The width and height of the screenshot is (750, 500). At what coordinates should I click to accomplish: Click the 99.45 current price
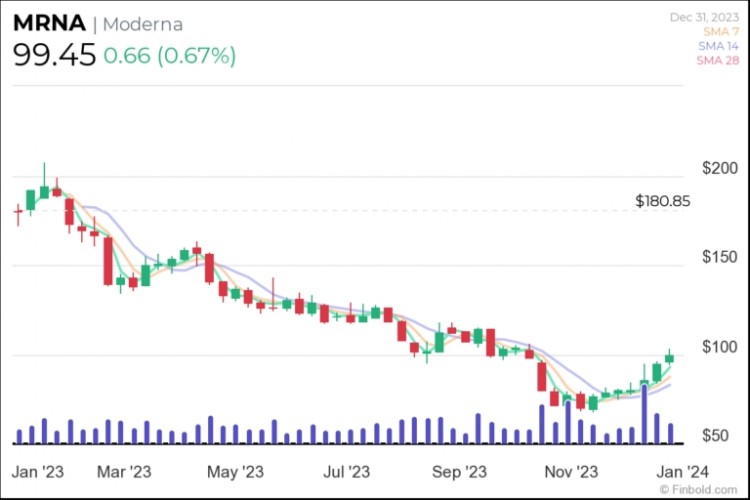click(x=55, y=55)
